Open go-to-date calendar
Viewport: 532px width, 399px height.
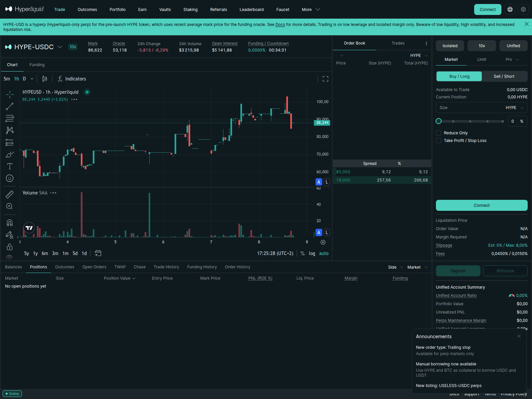coord(98,253)
